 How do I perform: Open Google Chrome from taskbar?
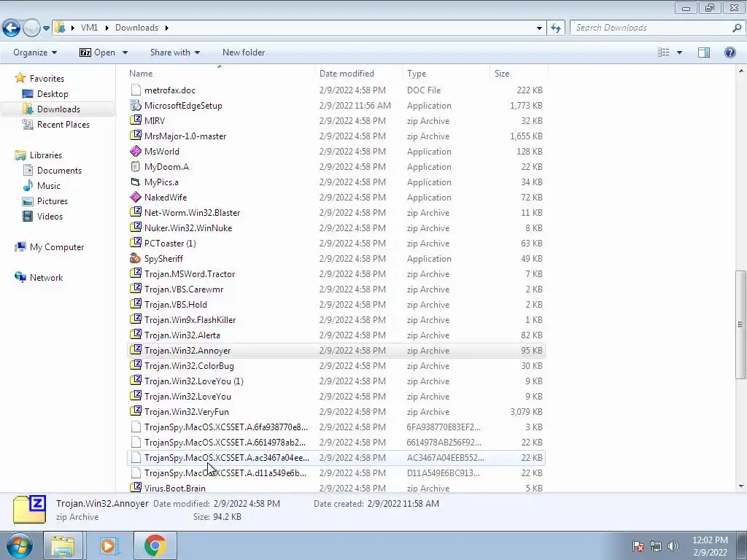(155, 545)
